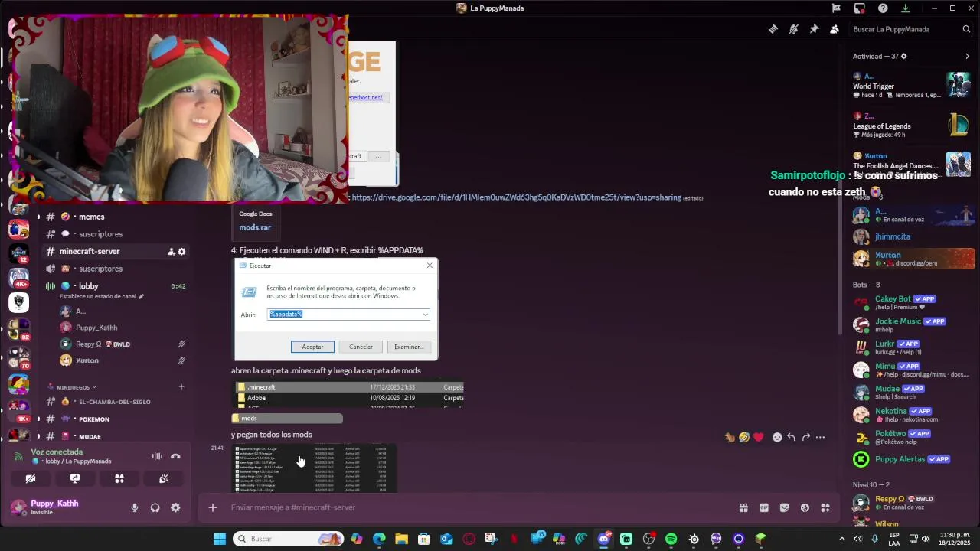Open more options ellipsis on message
This screenshot has width=980, height=551.
pos(820,437)
